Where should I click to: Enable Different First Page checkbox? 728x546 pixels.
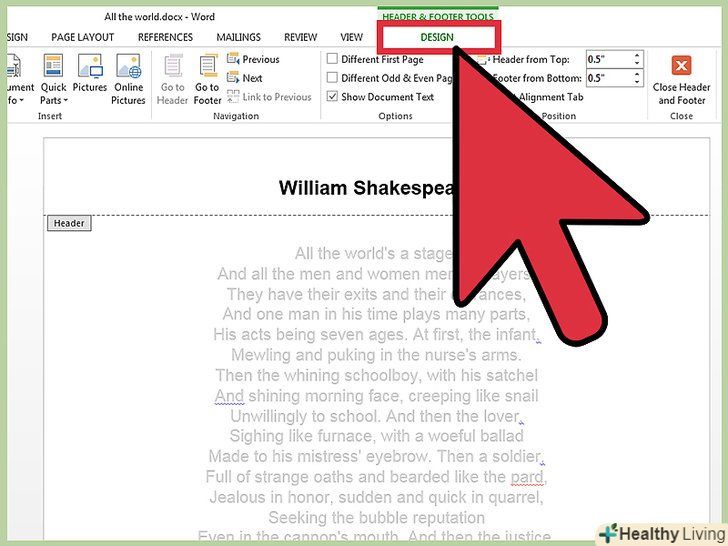tap(333, 60)
